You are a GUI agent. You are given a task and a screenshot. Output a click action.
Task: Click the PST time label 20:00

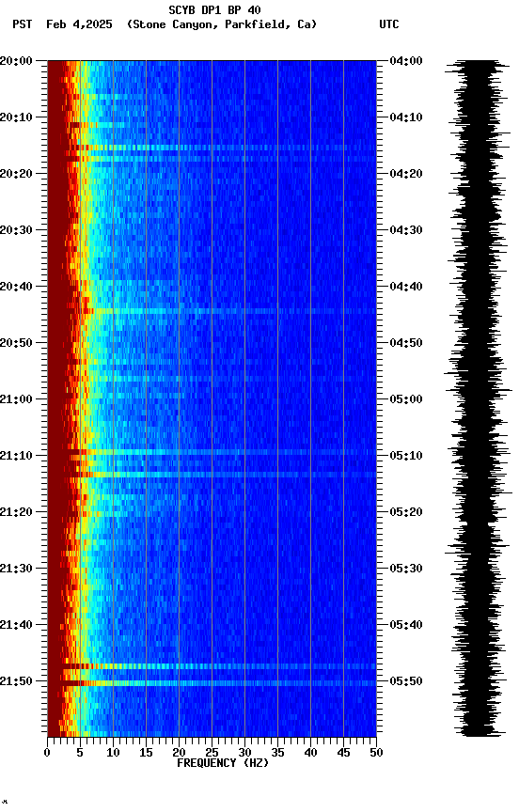pyautogui.click(x=16, y=61)
